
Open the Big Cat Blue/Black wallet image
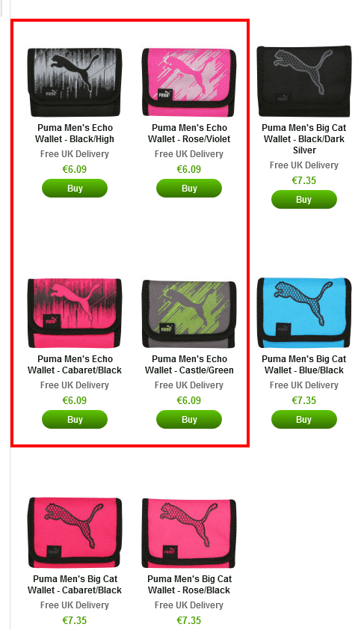(303, 313)
